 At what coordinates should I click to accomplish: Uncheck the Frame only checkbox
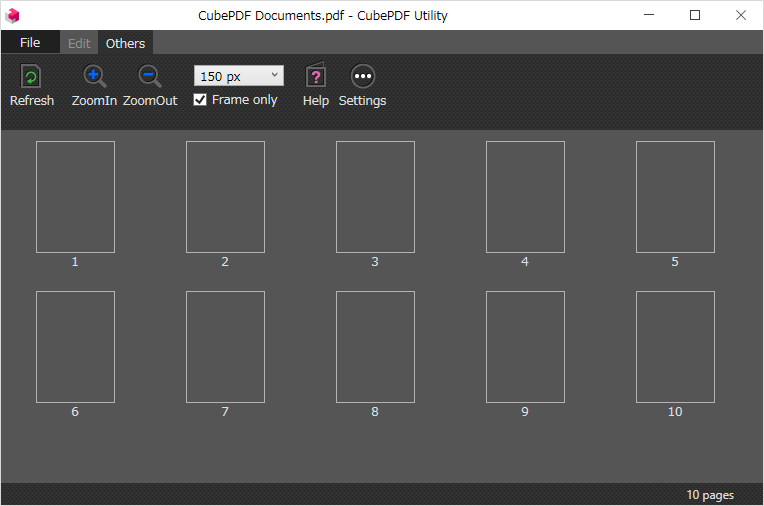tap(200, 100)
